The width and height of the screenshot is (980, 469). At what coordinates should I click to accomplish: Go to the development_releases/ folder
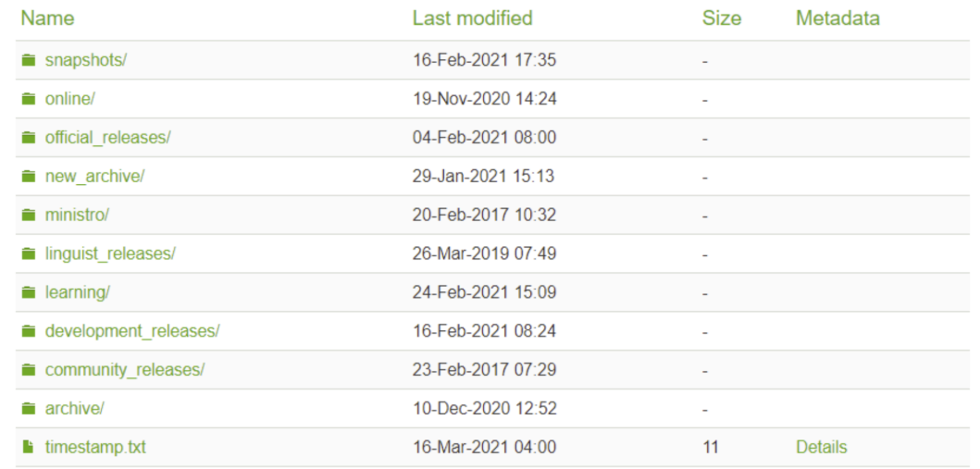(132, 331)
